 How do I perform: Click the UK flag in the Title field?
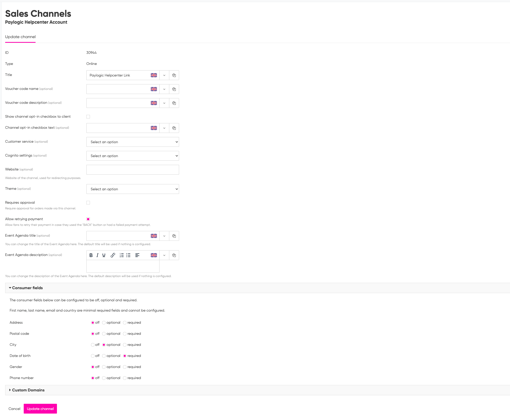pyautogui.click(x=154, y=75)
